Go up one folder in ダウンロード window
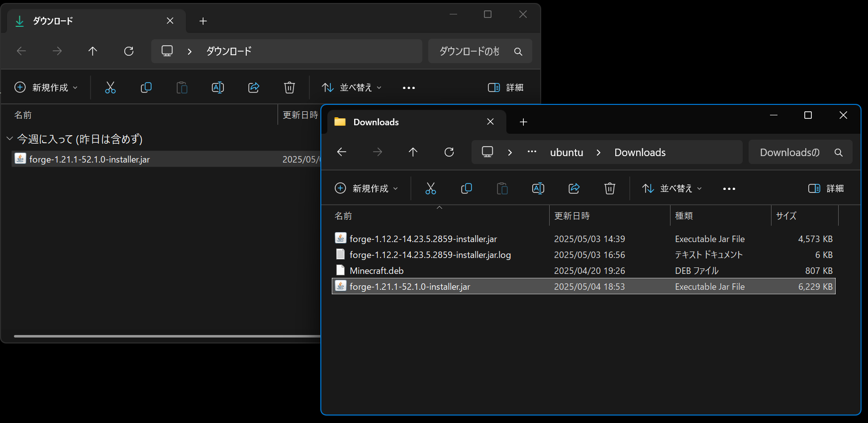868x423 pixels. tap(93, 51)
